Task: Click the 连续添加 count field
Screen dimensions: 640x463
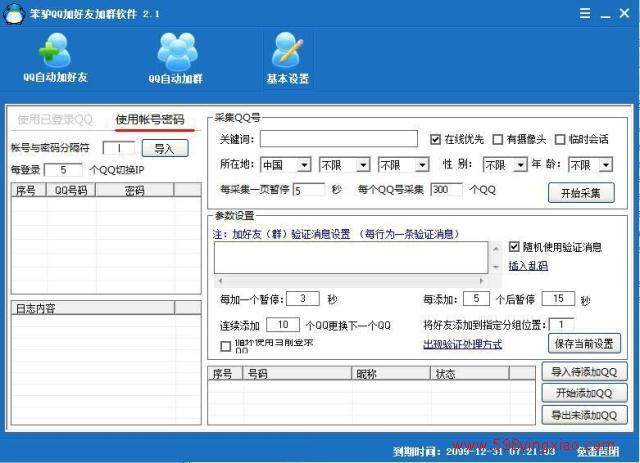Action: click(x=283, y=325)
